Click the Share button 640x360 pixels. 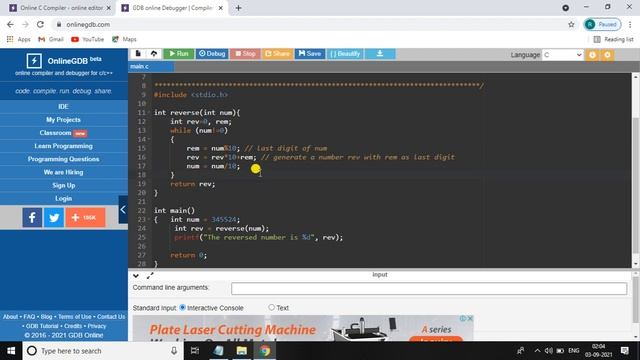point(277,53)
